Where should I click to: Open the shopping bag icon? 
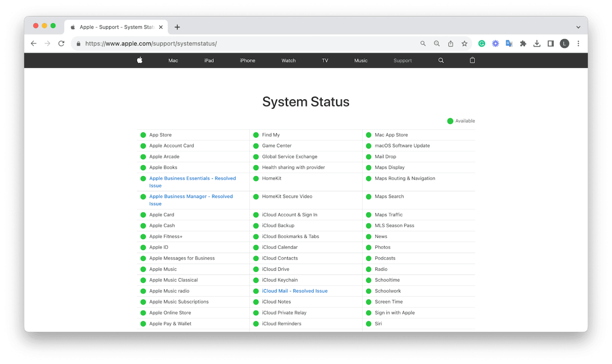[472, 60]
